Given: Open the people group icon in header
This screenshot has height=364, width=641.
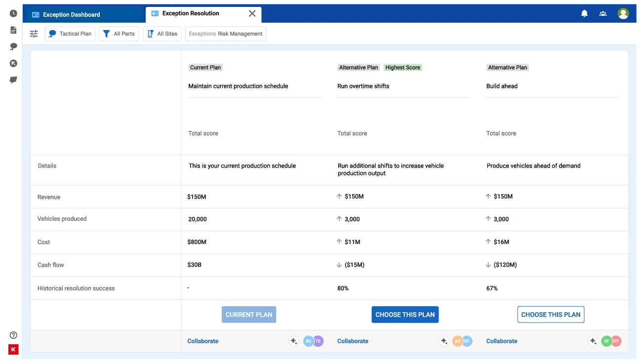Looking at the screenshot, I should pos(603,14).
